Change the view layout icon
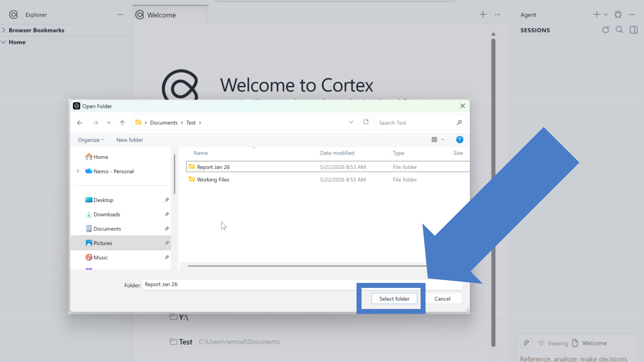644x362 pixels. pos(434,140)
